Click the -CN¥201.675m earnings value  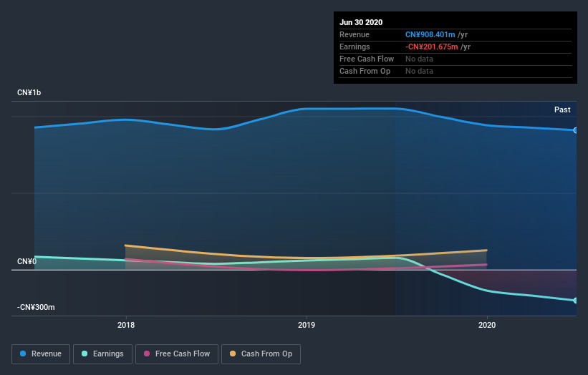click(431, 47)
